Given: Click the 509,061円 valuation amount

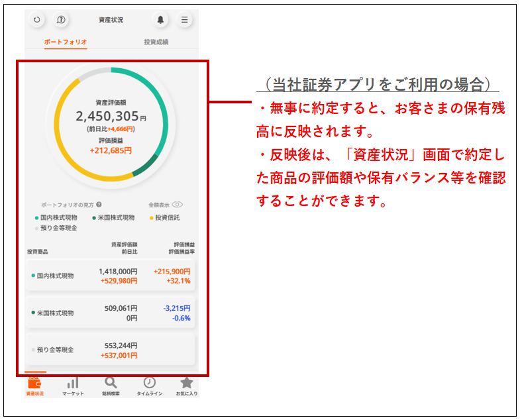Looking at the screenshot, I should pos(121,308).
